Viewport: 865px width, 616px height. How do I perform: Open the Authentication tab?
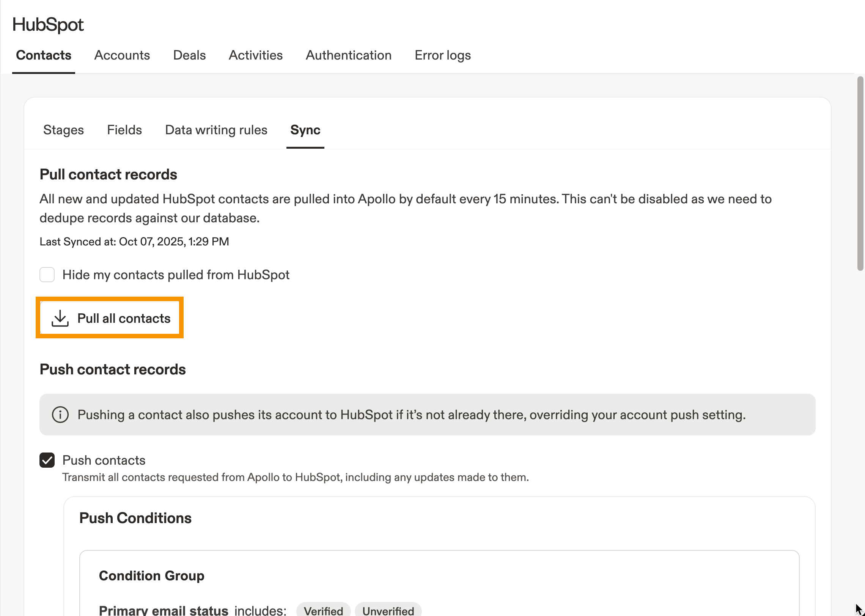pyautogui.click(x=348, y=55)
